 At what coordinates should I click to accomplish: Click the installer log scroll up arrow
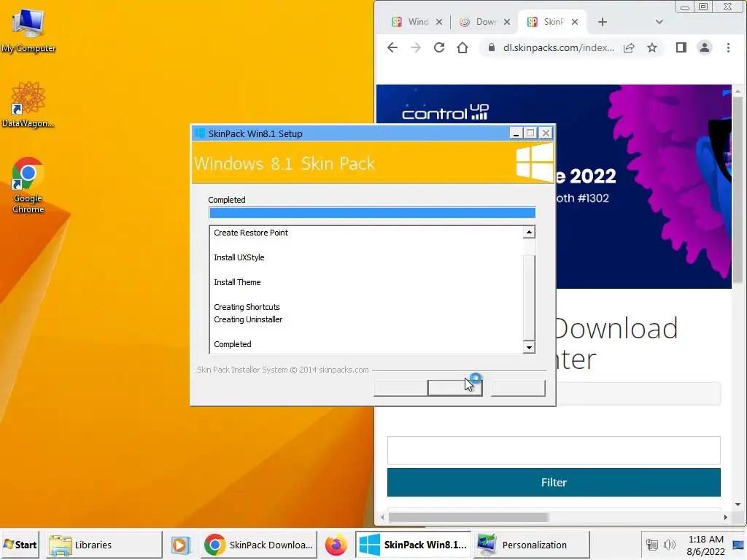tap(529, 232)
